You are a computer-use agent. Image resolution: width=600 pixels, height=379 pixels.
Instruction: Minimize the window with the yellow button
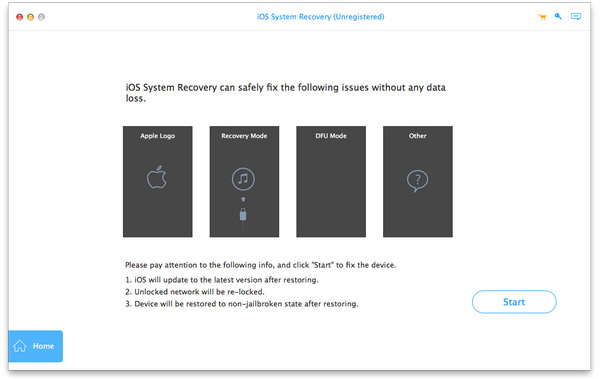[30, 17]
